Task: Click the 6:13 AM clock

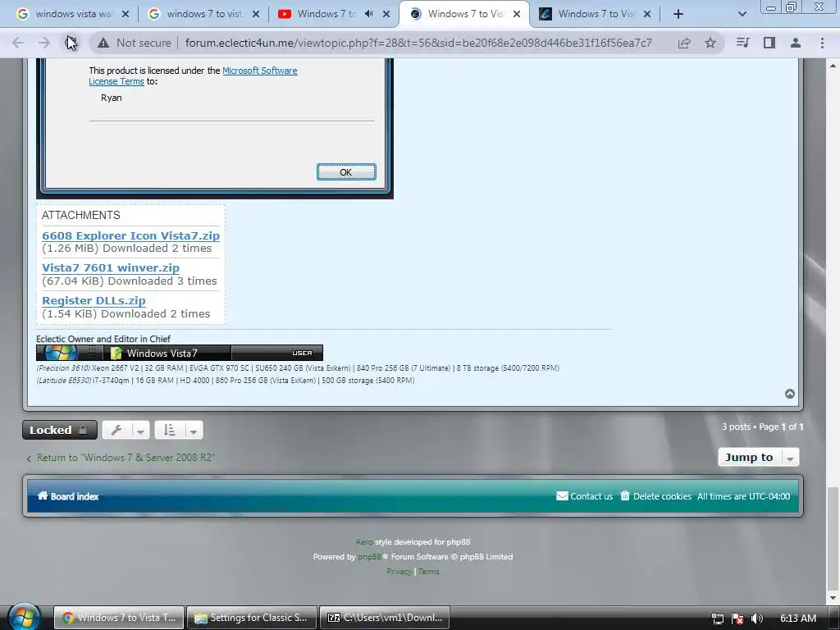Action: click(x=797, y=619)
